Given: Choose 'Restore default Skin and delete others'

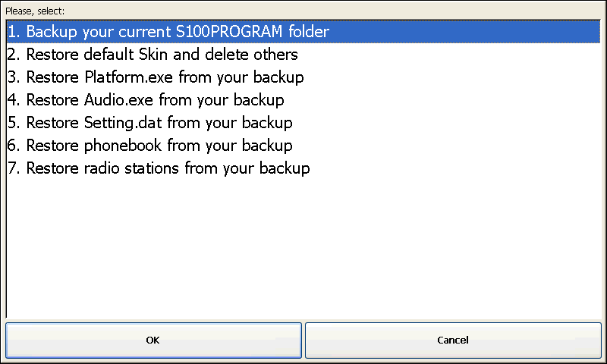Looking at the screenshot, I should coord(303,55).
